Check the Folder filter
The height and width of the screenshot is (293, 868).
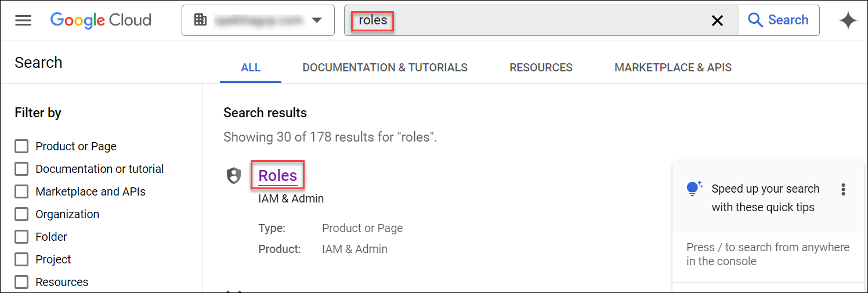pos(21,237)
